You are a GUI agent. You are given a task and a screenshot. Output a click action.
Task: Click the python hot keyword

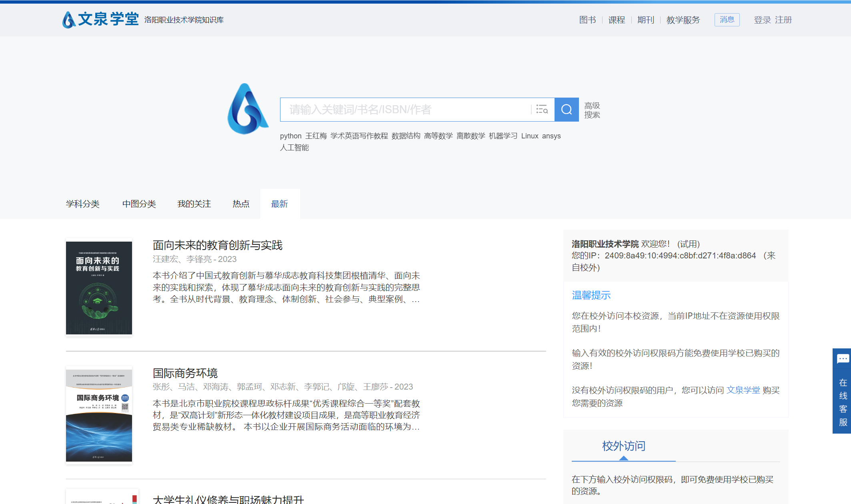(x=290, y=136)
